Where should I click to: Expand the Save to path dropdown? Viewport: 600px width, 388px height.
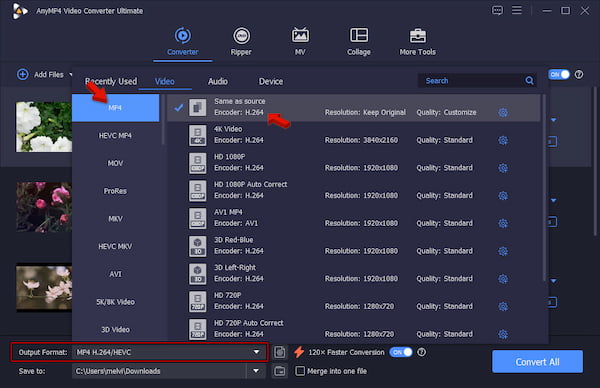point(256,371)
